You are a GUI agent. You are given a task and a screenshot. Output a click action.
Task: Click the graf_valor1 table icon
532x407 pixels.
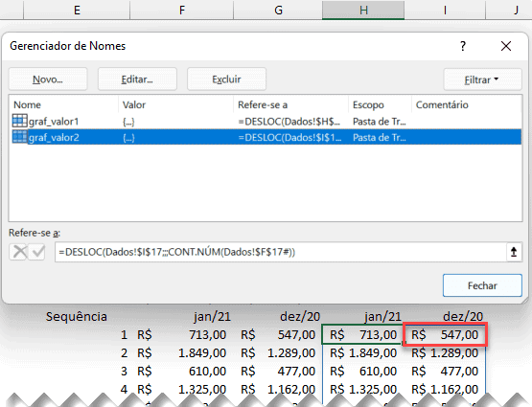19,121
